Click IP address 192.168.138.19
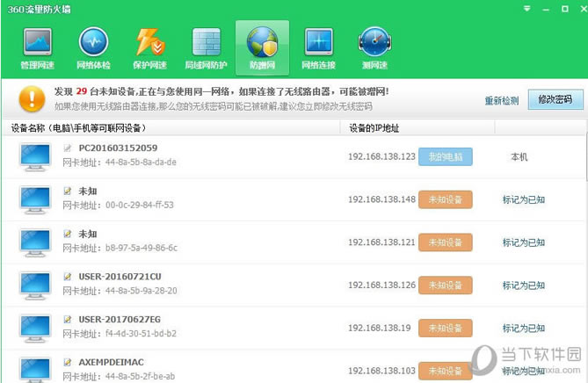This screenshot has width=588, height=383. click(380, 328)
